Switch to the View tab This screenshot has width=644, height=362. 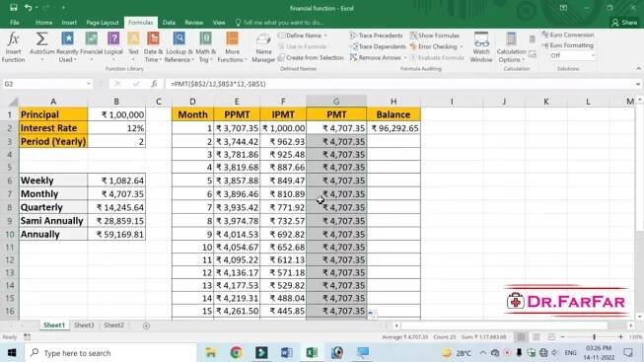click(219, 23)
